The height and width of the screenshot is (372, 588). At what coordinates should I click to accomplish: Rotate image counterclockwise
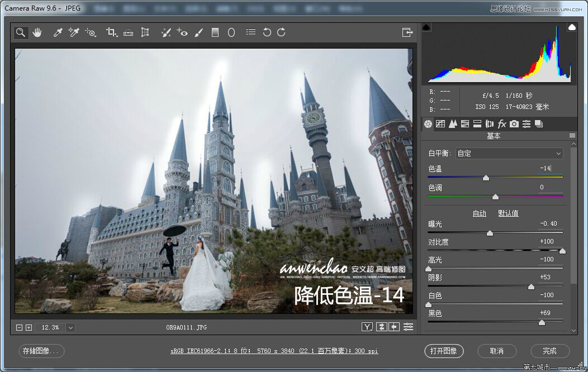pos(267,32)
